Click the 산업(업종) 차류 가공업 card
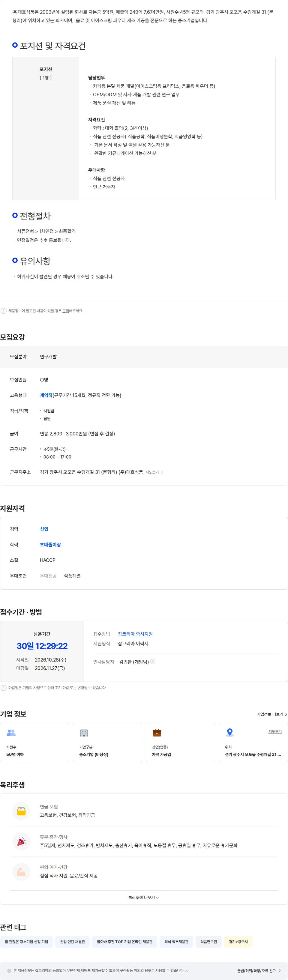 click(180, 742)
